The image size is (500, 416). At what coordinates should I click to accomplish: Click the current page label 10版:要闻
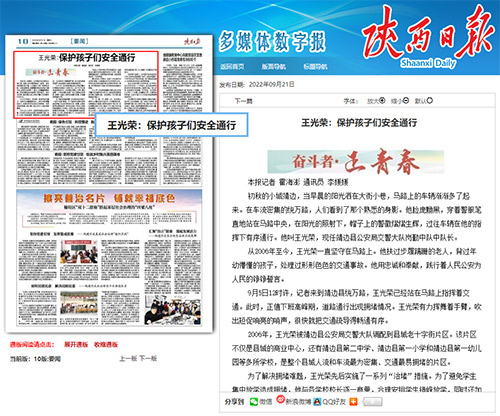48,359
